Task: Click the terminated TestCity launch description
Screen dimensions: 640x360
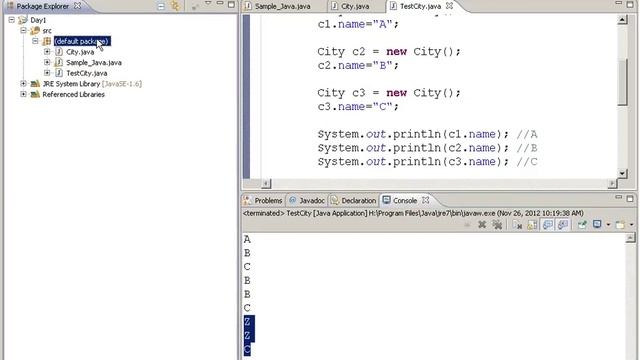Action: 413,213
